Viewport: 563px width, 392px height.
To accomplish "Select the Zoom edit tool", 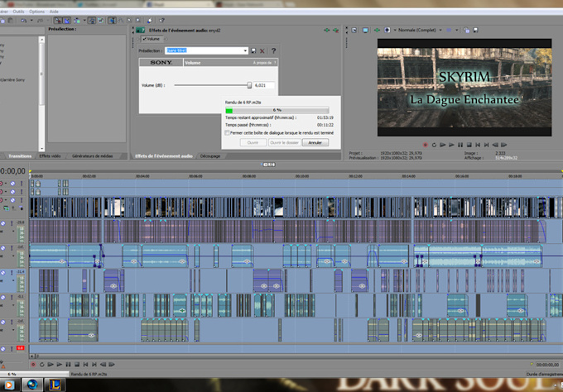I will 138,21.
